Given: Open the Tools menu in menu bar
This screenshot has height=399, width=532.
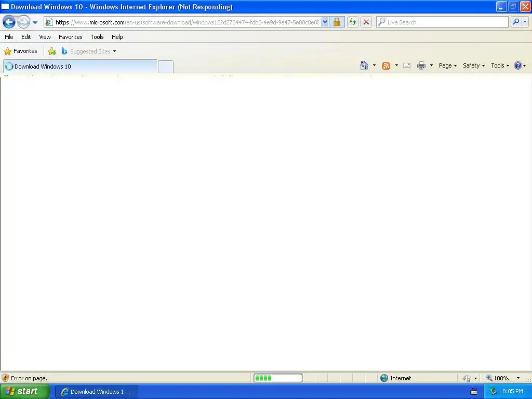Looking at the screenshot, I should [x=97, y=37].
